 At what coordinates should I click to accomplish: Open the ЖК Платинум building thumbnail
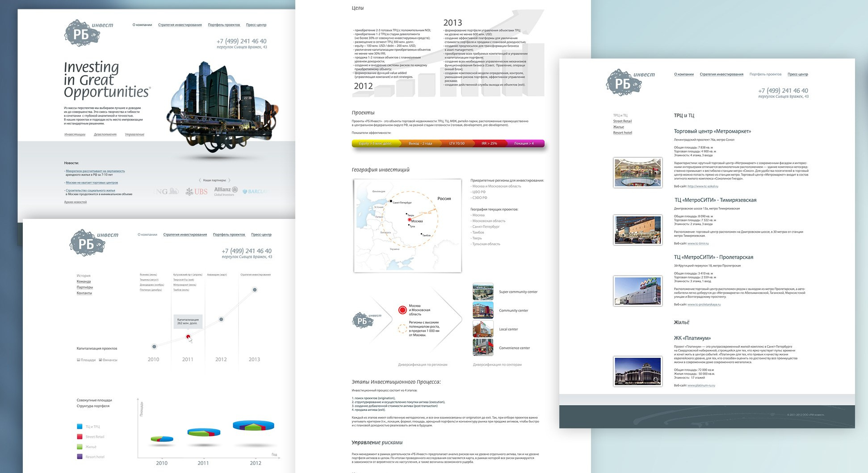pyautogui.click(x=637, y=371)
